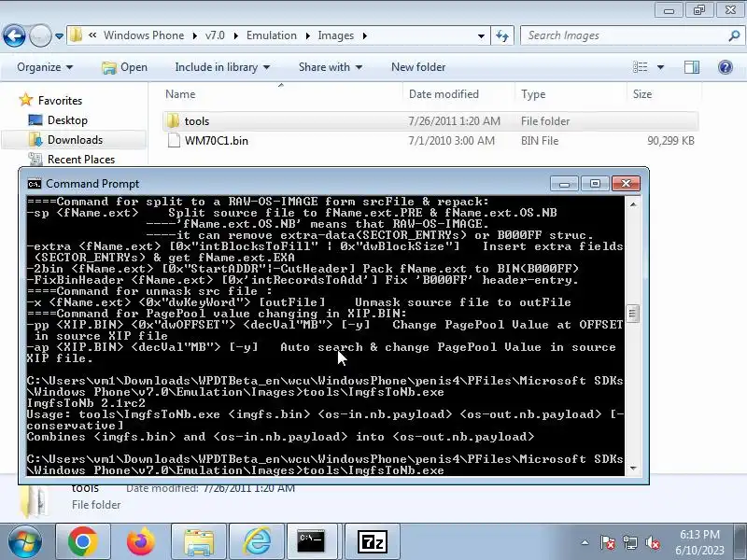
Task: Sort by Name column header
Action: [282, 94]
